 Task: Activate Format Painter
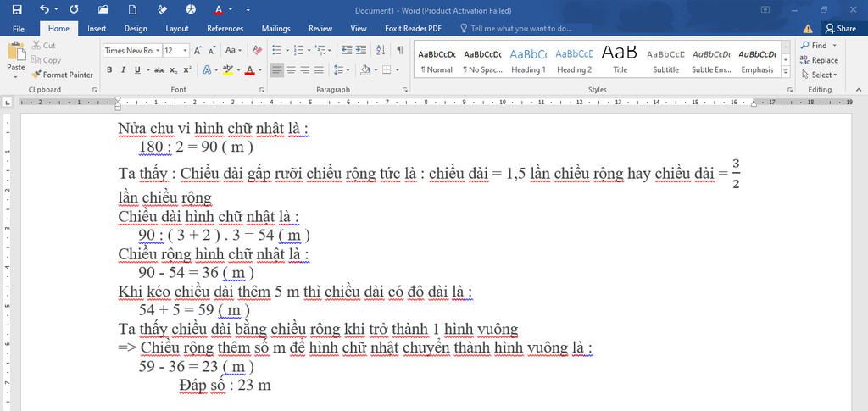click(x=62, y=74)
